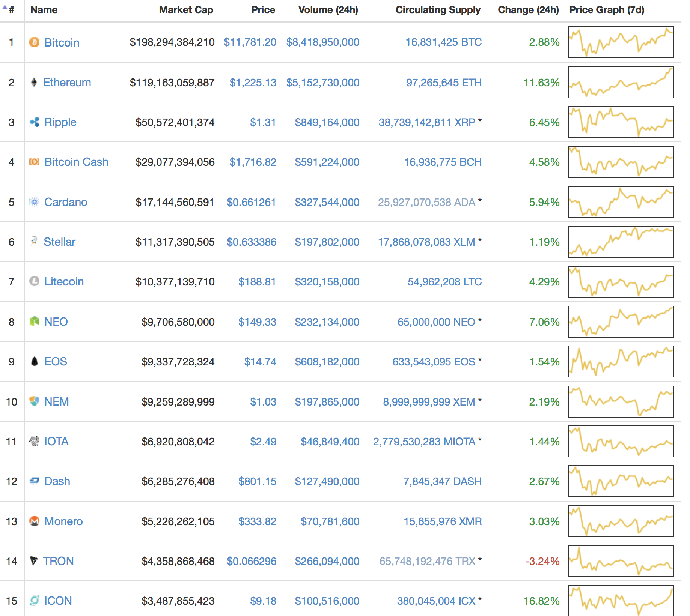Click the Bitcoin coin logo icon
The image size is (690, 616).
tap(34, 42)
